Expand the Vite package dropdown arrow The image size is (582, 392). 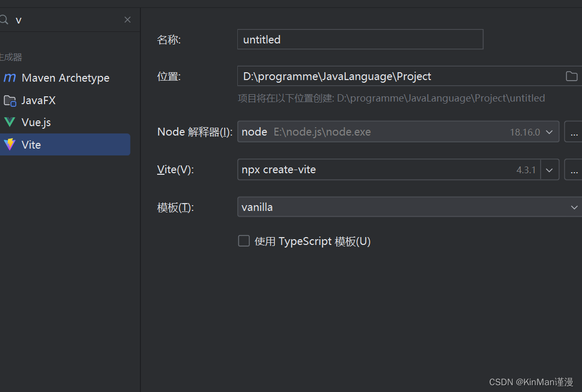550,170
